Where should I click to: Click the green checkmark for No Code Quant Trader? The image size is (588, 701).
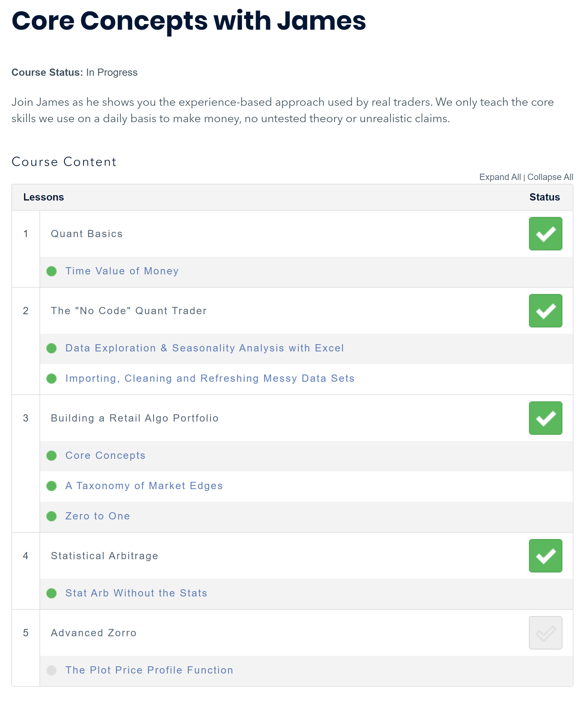click(x=546, y=311)
